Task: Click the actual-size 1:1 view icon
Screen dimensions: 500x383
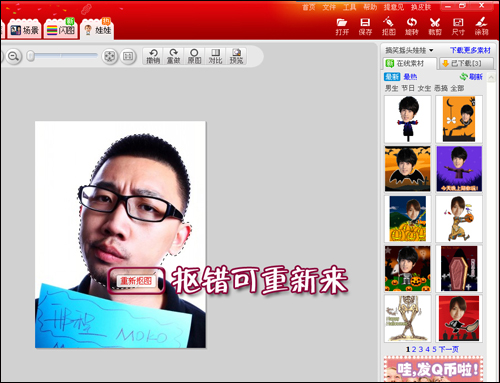Action: (128, 56)
